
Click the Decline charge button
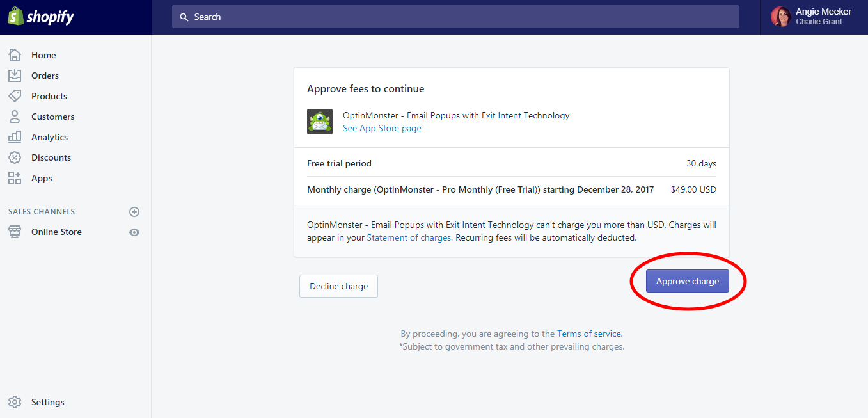[x=338, y=286]
